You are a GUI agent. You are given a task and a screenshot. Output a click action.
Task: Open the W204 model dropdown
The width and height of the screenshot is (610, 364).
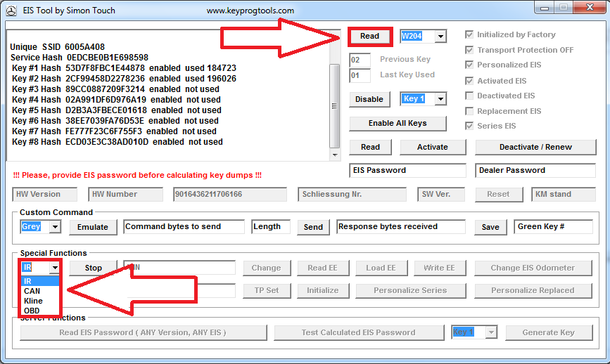point(440,36)
